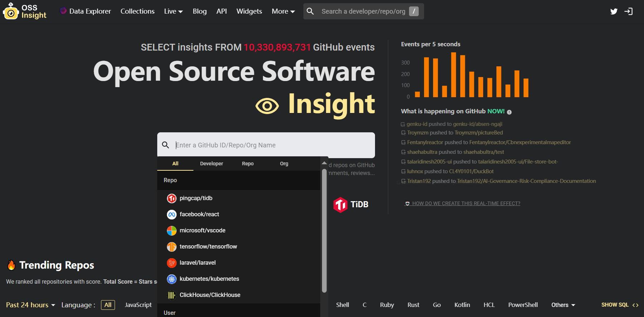Switch to the Developer search tab
Image resolution: width=644 pixels, height=317 pixels.
point(211,164)
